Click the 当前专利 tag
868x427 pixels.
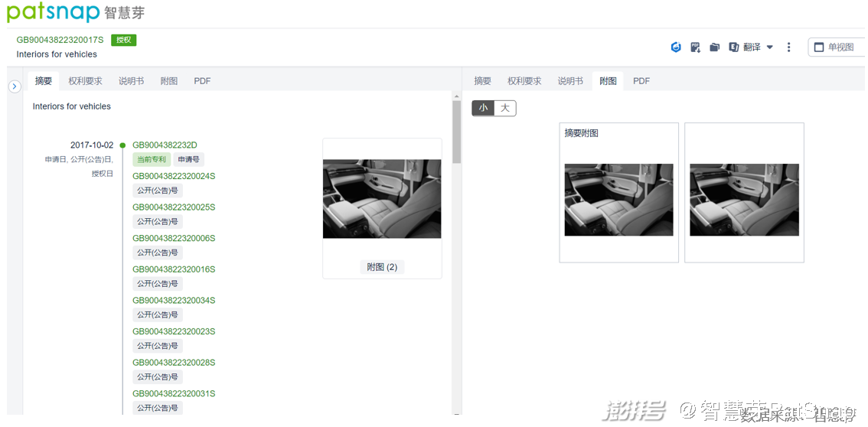point(151,159)
